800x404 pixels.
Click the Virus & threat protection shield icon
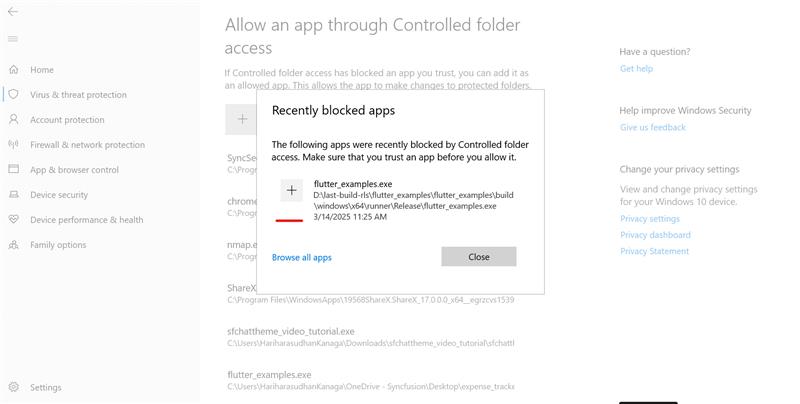point(13,95)
